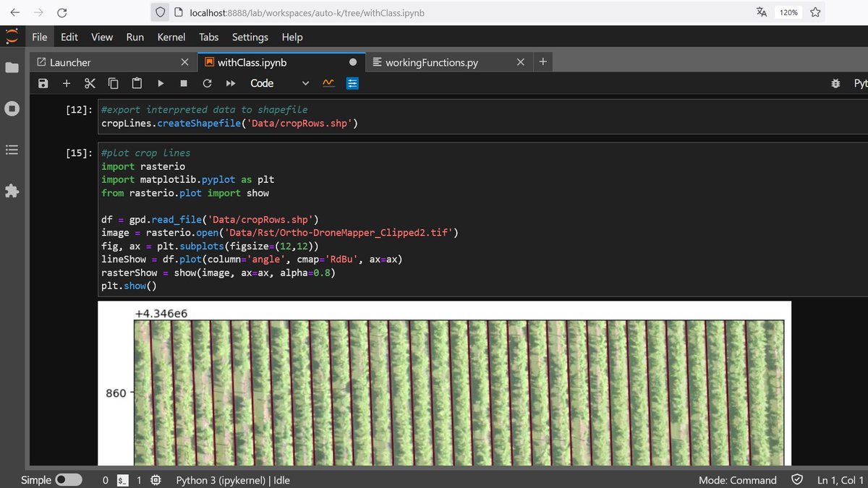Insert a cell below with the plus icon
Image resolution: width=868 pixels, height=488 pixels.
(x=67, y=83)
